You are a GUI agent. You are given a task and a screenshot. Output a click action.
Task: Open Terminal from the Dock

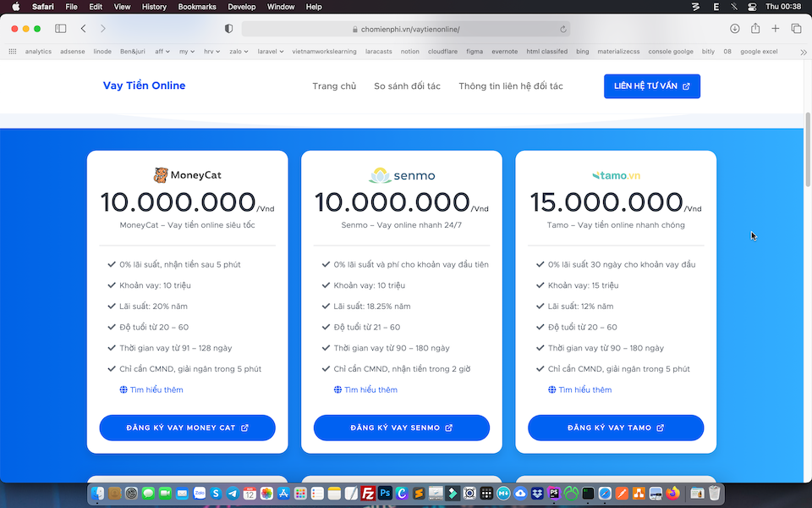tap(588, 494)
